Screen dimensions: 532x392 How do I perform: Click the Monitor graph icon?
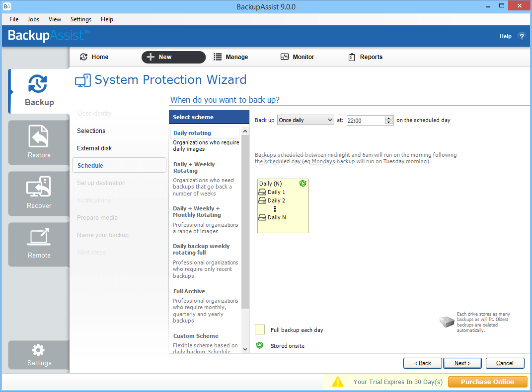coord(284,57)
